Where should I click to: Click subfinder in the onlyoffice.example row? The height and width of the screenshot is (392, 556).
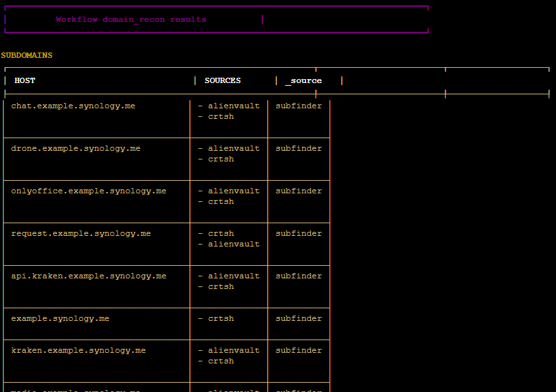click(298, 191)
